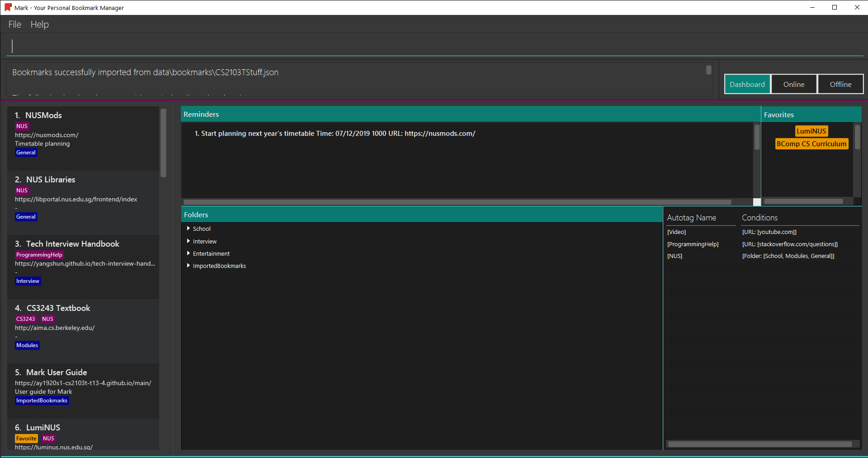Screen dimensions: 868x458
Task: Select the [Video] autotag row
Action: (x=676, y=232)
